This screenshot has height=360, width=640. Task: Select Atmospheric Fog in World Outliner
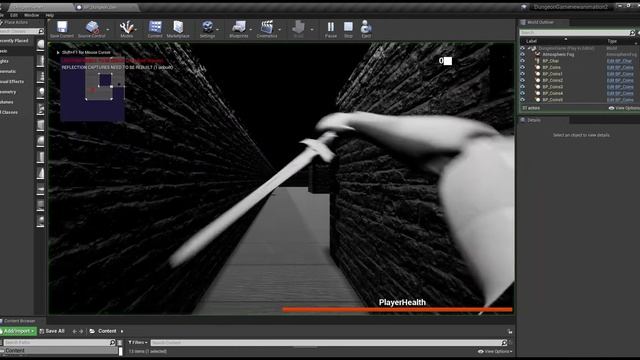coord(558,54)
